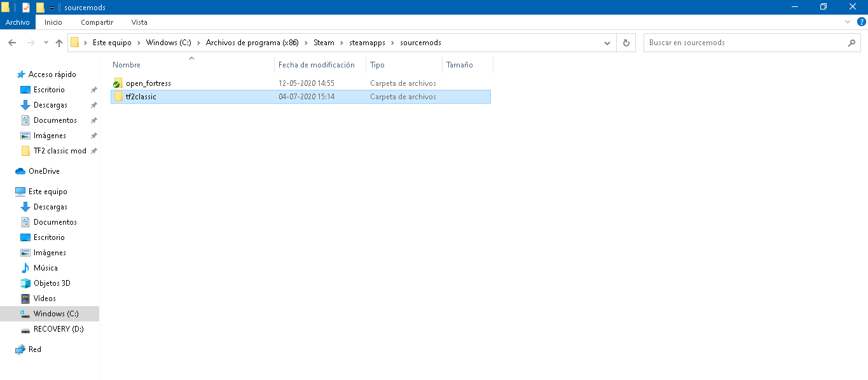Select the open_fortress folder
The image size is (868, 380).
[x=301, y=83]
